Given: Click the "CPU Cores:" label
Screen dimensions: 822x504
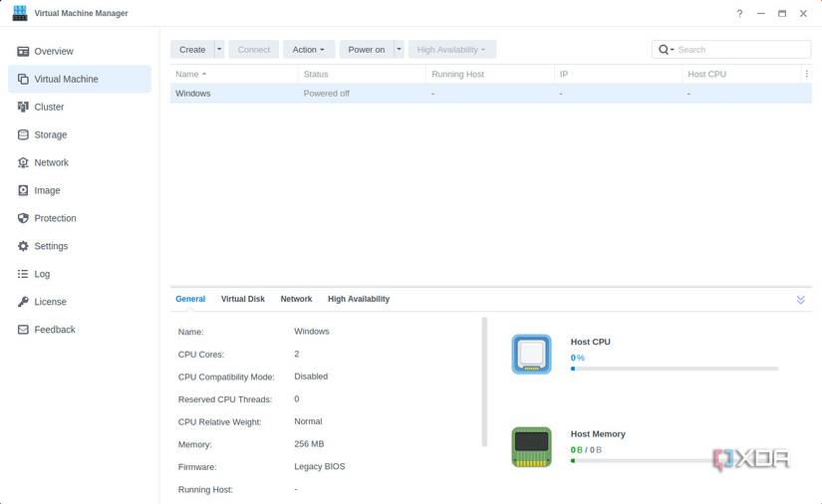Looking at the screenshot, I should coord(201,355).
